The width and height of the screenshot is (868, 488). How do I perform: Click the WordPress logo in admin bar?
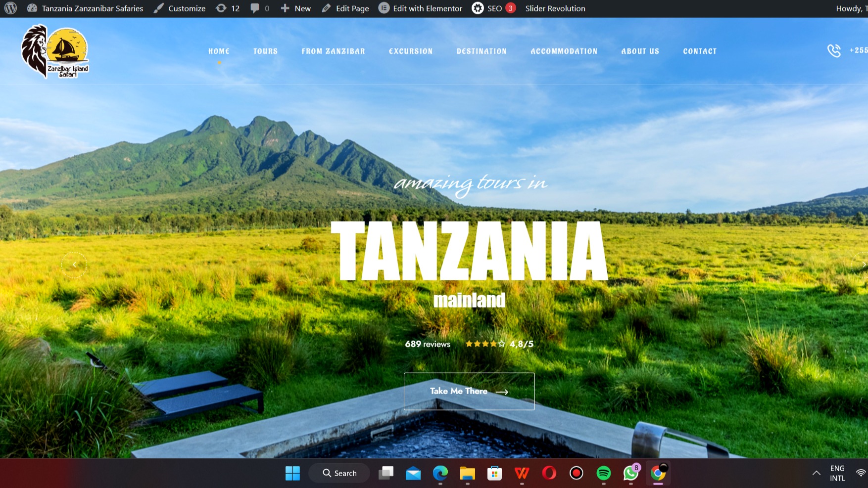point(10,8)
